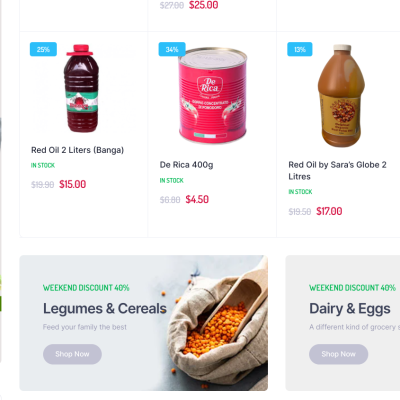Click the $25.00 price at top
This screenshot has height=400, width=400.
click(x=204, y=5)
